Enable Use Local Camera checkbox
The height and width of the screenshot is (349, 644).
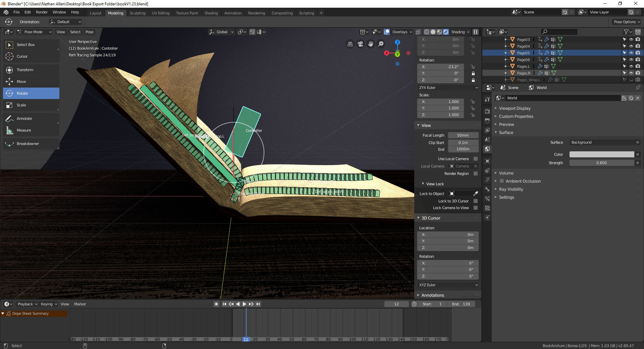pyautogui.click(x=476, y=159)
